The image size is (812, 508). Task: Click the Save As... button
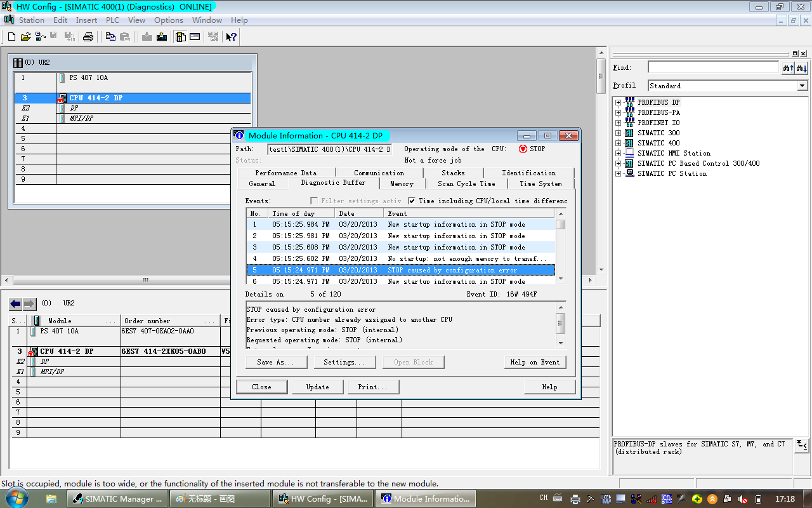(x=275, y=362)
